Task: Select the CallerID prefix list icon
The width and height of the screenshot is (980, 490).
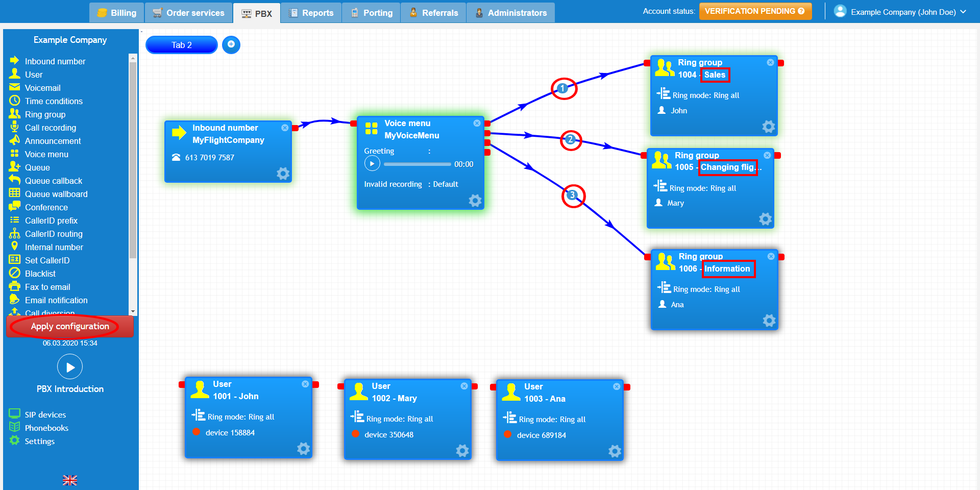Action: [x=14, y=220]
